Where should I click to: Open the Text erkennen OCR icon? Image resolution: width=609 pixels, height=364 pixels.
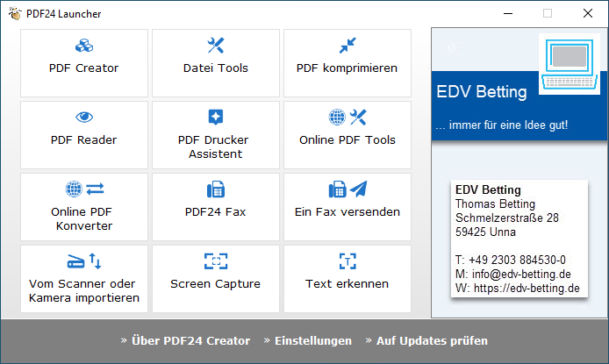tap(347, 261)
